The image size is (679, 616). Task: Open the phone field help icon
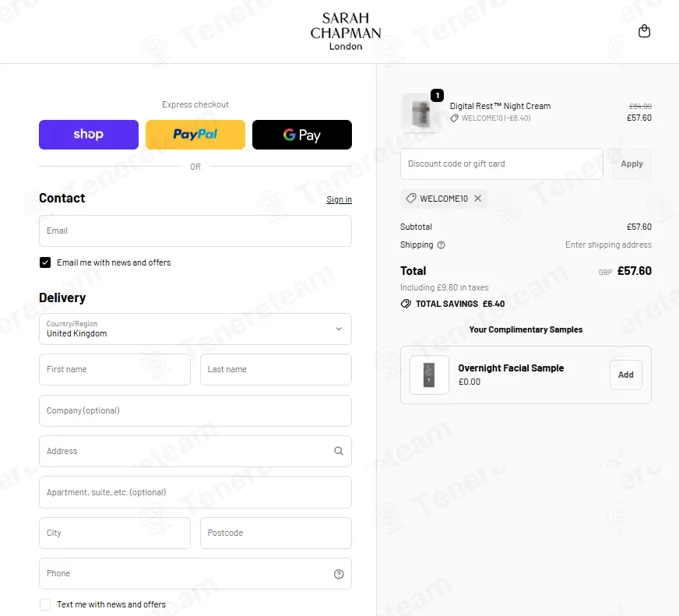[x=339, y=574]
